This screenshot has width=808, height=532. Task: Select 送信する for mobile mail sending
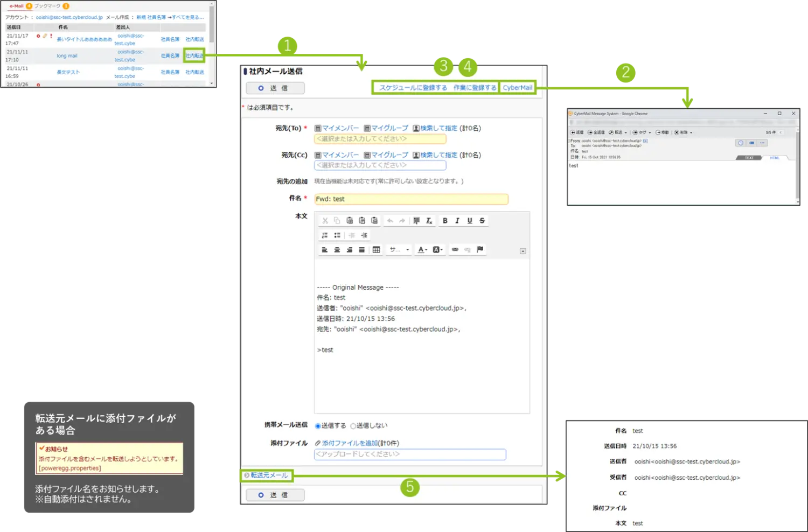[318, 426]
